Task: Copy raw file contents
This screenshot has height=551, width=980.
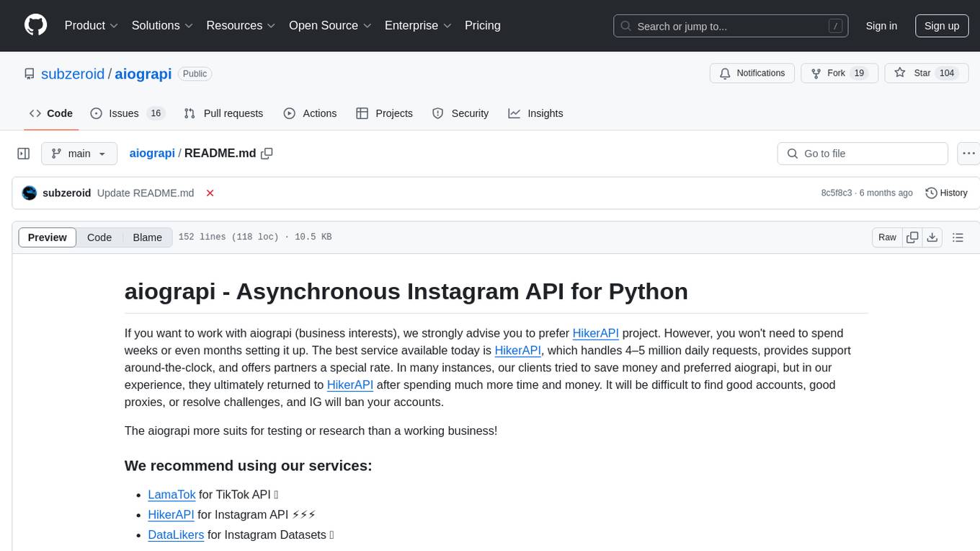Action: [913, 237]
